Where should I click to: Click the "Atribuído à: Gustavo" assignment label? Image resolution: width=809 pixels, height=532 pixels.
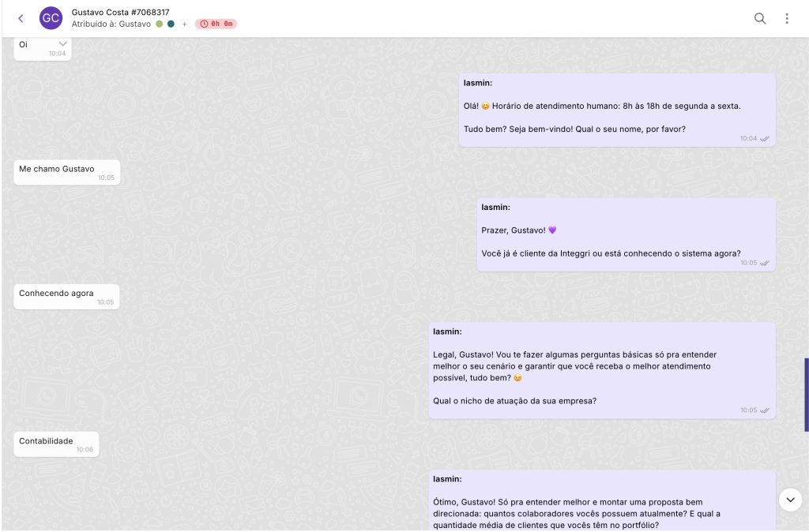[x=111, y=24]
